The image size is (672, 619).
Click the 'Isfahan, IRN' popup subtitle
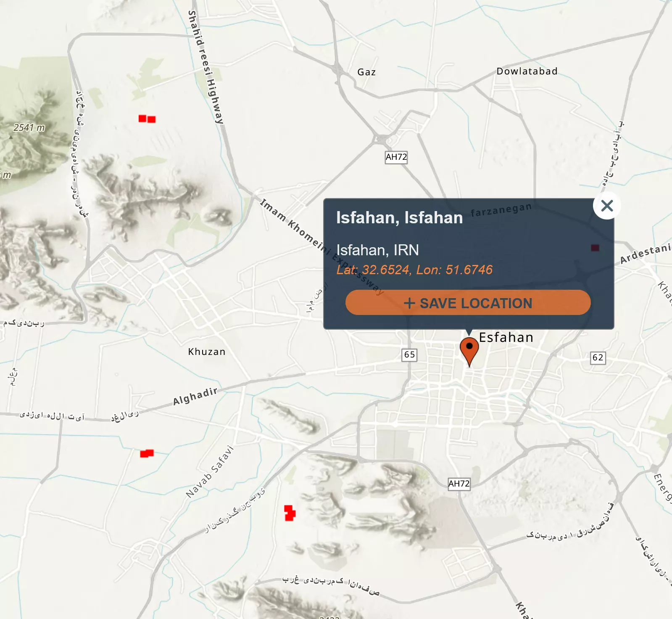coord(377,250)
